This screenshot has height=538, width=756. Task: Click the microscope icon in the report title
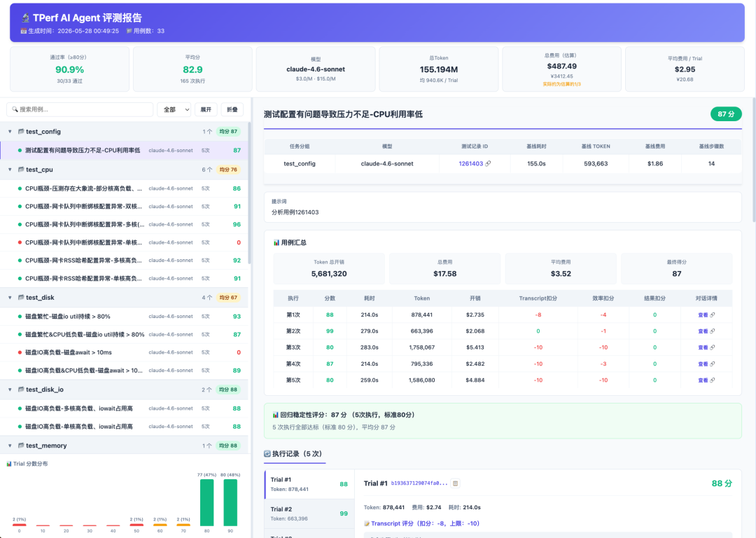26,18
